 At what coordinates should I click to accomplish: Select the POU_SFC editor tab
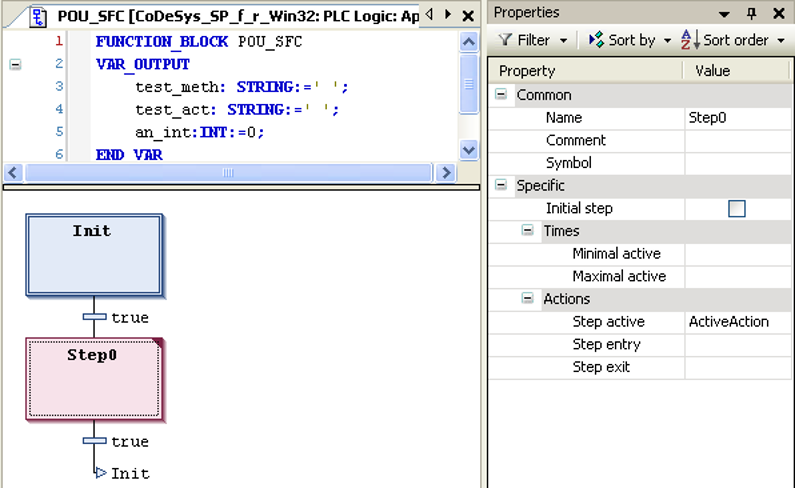[230, 15]
